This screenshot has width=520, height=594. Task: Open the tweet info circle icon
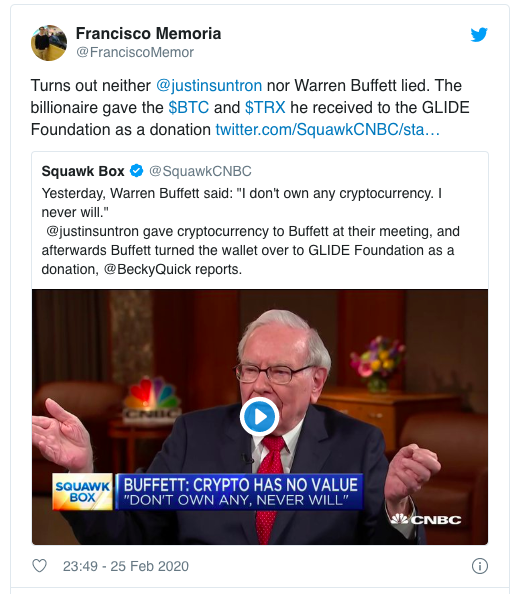(479, 566)
